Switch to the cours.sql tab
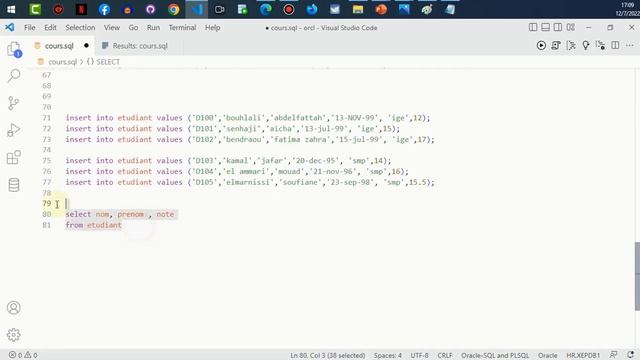The width and height of the screenshot is (640, 360). [x=59, y=46]
